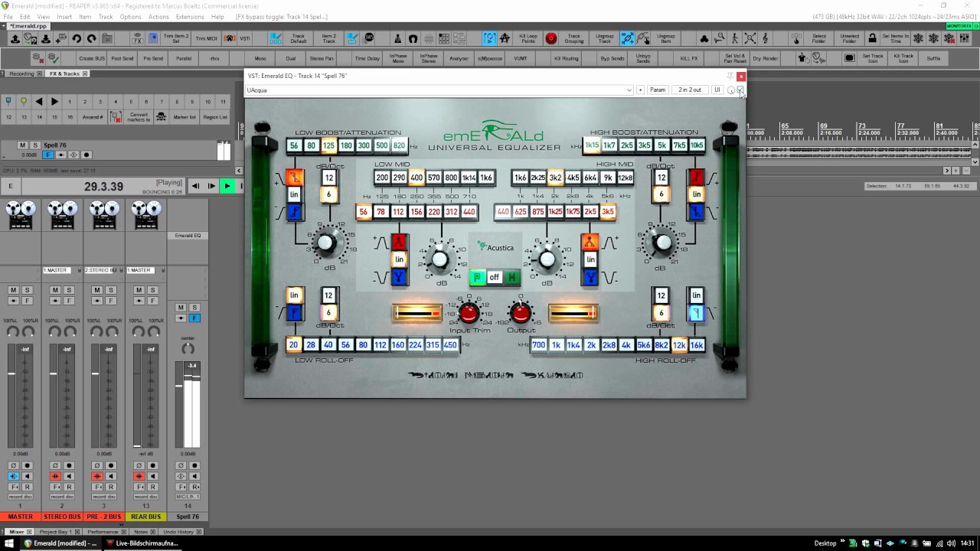Viewport: 980px width, 551px height.
Task: Click the green Play transport button
Action: pos(227,186)
